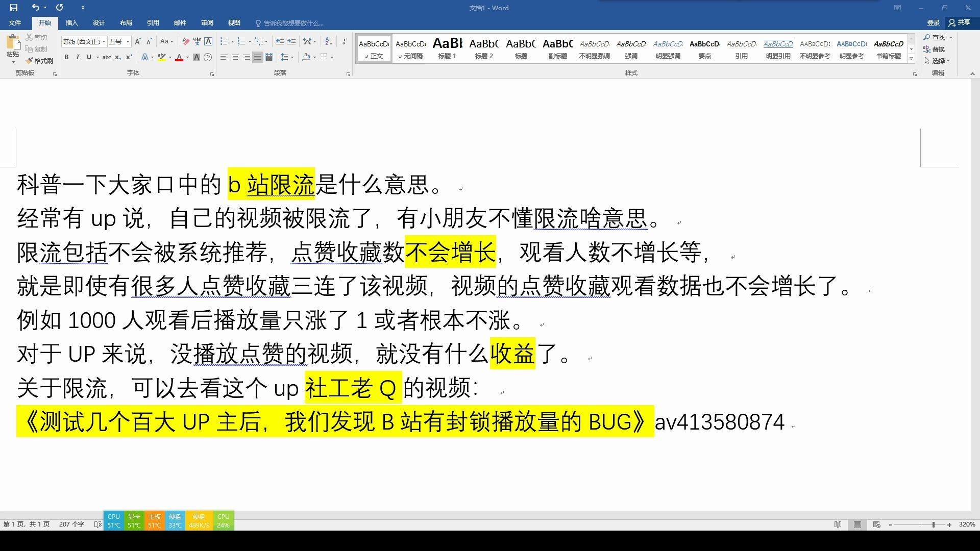Apply the Heading 1 (标题 1) style

pyautogui.click(x=447, y=48)
